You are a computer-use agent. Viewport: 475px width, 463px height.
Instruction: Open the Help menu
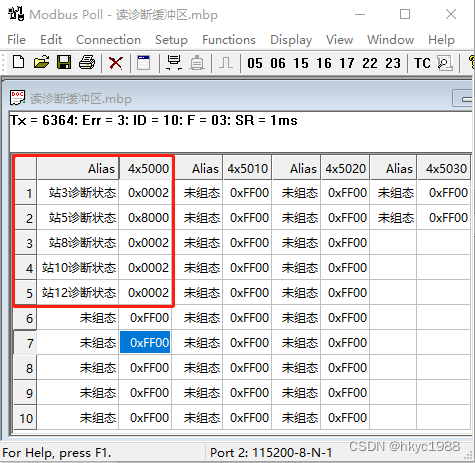click(x=441, y=40)
